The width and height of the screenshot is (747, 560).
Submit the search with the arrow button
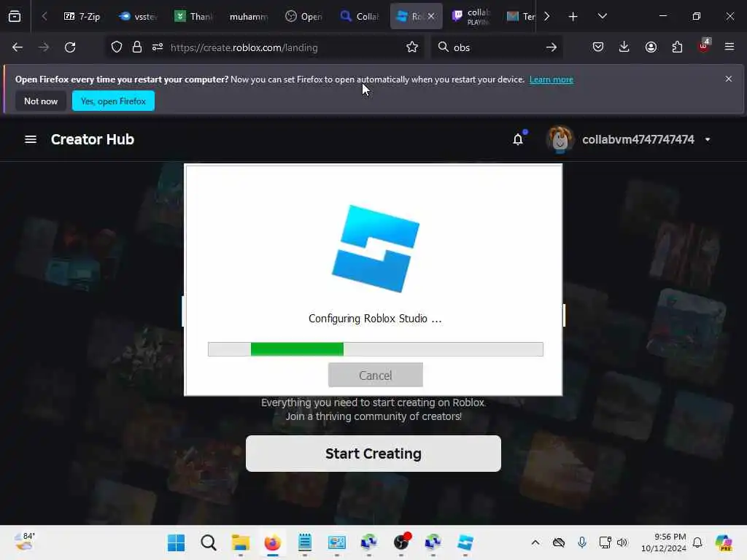coord(551,47)
